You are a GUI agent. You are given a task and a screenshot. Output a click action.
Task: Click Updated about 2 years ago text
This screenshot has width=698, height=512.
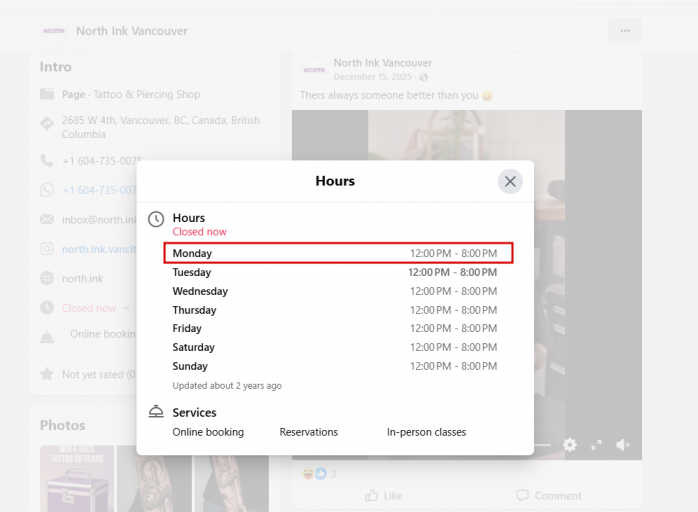(x=227, y=386)
